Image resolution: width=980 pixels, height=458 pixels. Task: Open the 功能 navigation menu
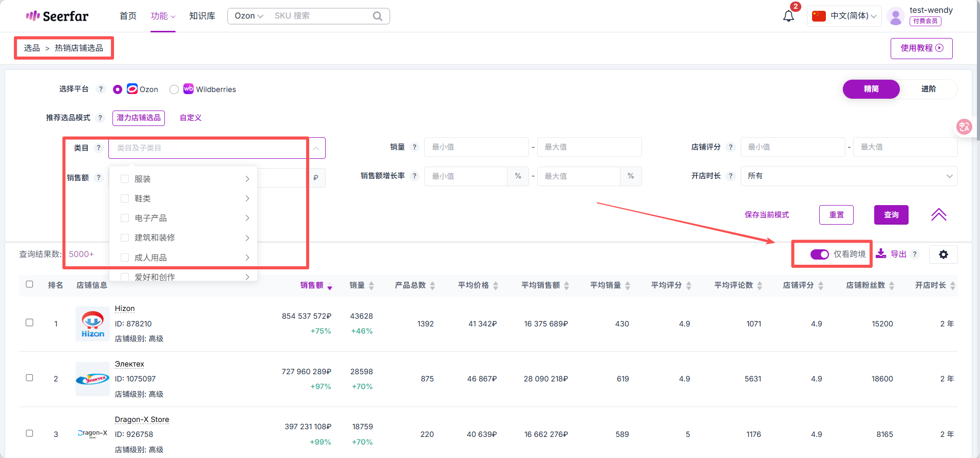pyautogui.click(x=162, y=16)
